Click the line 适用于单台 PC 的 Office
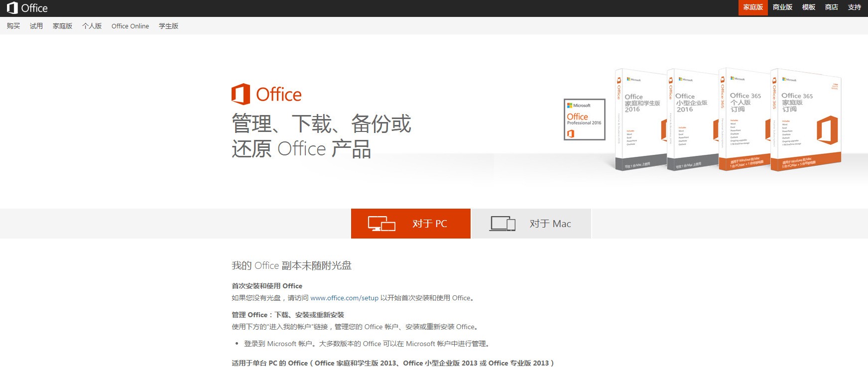Viewport: 868px width, 369px height. click(270, 363)
